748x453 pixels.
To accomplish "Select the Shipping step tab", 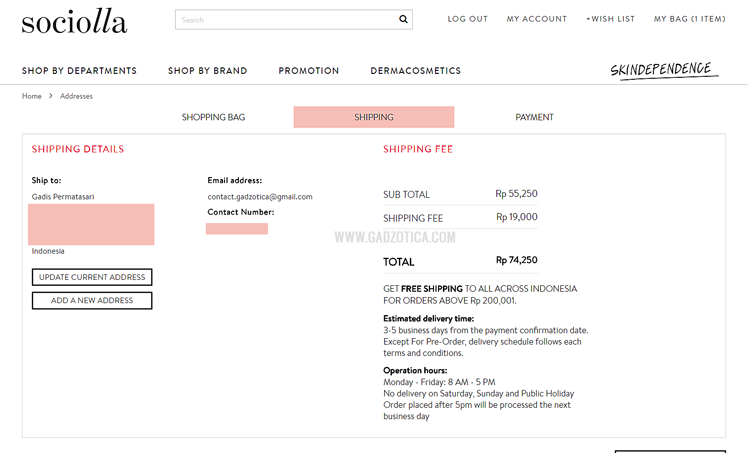I will [374, 117].
